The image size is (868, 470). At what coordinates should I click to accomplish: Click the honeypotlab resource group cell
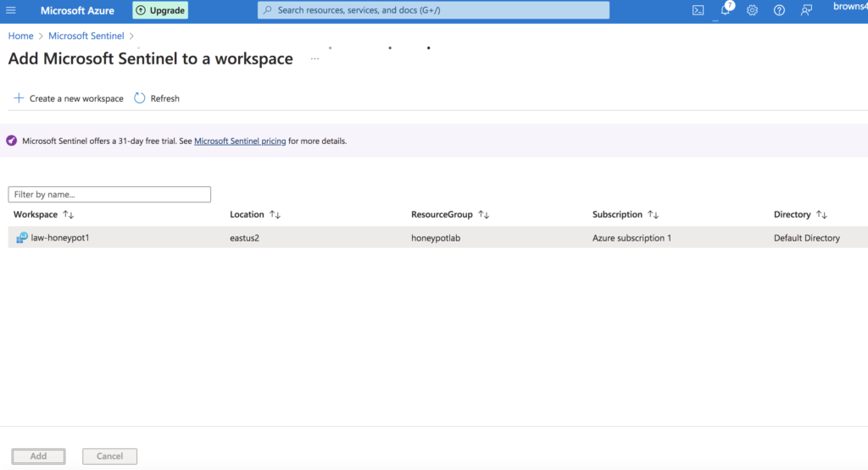click(436, 238)
